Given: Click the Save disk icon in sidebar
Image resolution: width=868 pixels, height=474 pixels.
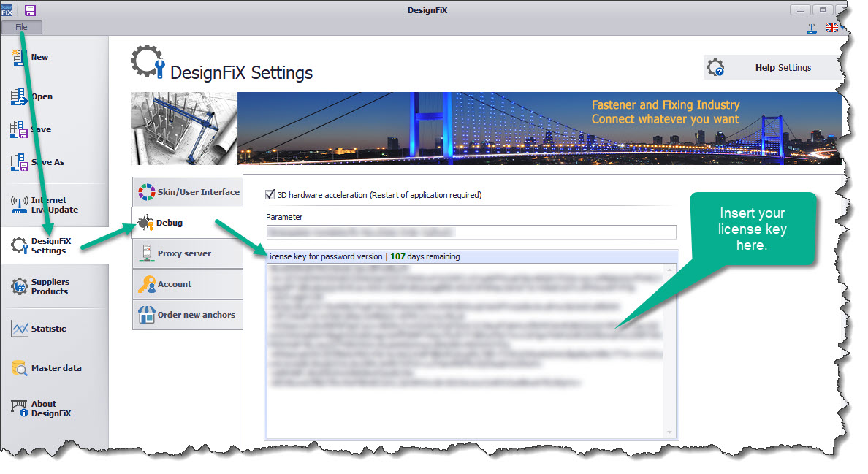Looking at the screenshot, I should pos(18,129).
